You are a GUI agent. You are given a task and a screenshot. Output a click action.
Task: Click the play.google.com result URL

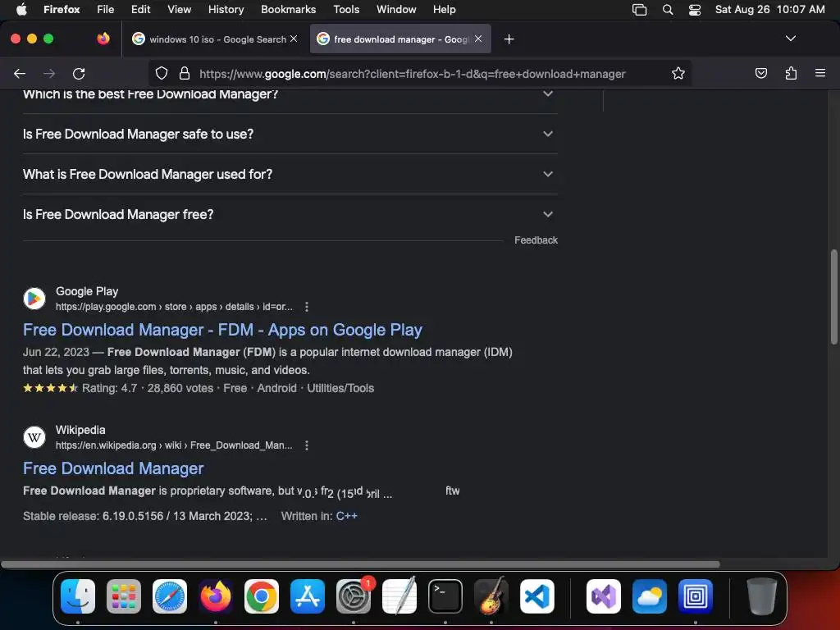[174, 307]
